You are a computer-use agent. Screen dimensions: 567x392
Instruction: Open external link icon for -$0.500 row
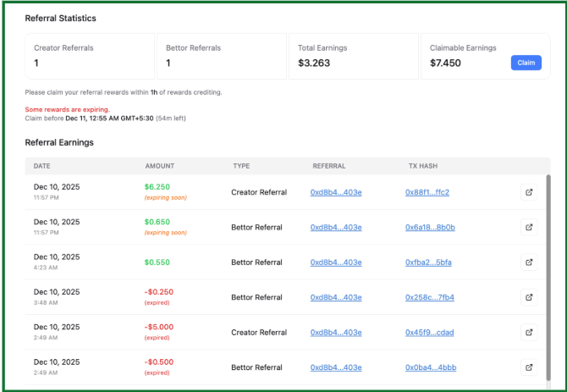pyautogui.click(x=529, y=367)
